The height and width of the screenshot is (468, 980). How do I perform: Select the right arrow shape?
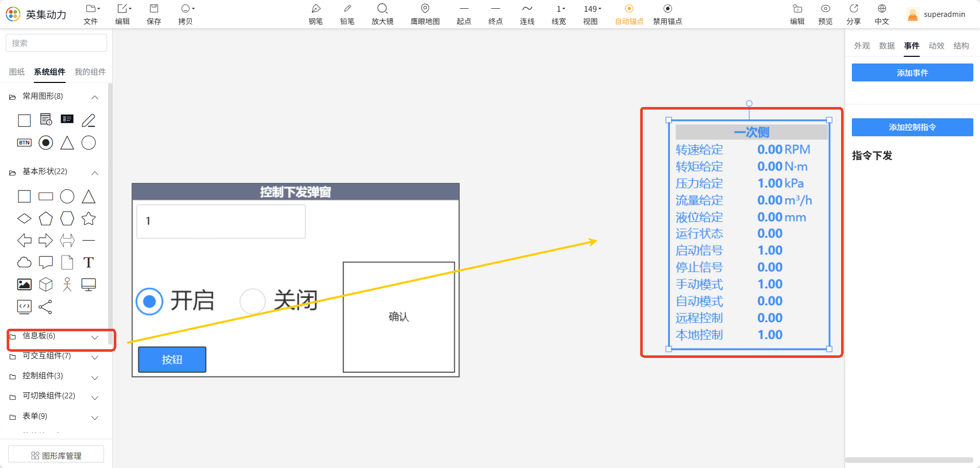pyautogui.click(x=46, y=240)
